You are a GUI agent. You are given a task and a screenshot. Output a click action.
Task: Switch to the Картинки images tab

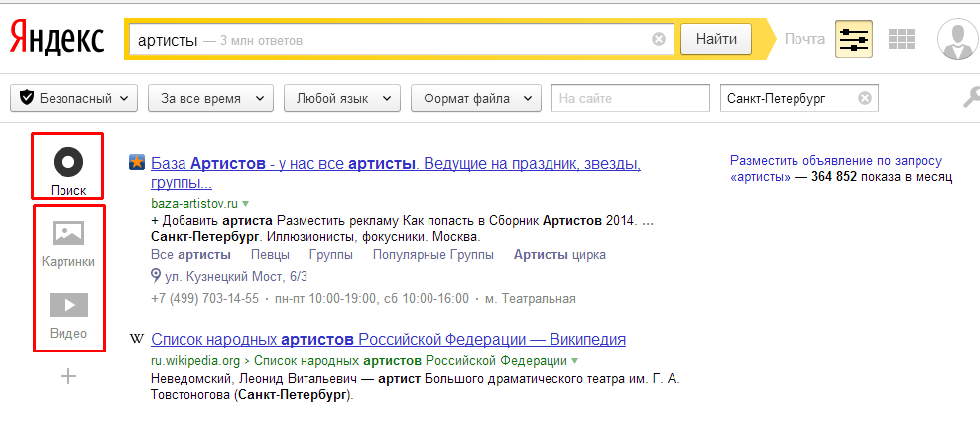(68, 242)
